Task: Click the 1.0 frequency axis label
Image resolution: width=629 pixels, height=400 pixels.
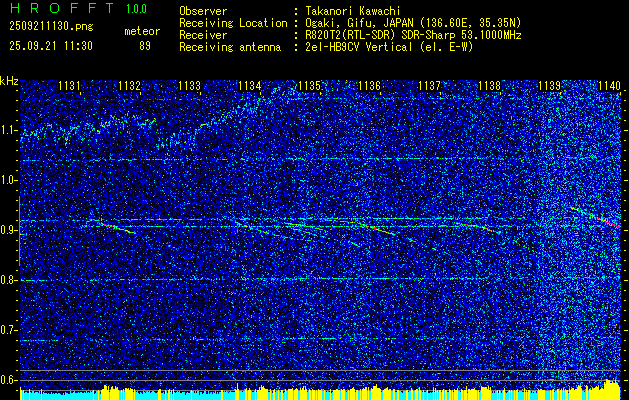Action: click(8, 180)
